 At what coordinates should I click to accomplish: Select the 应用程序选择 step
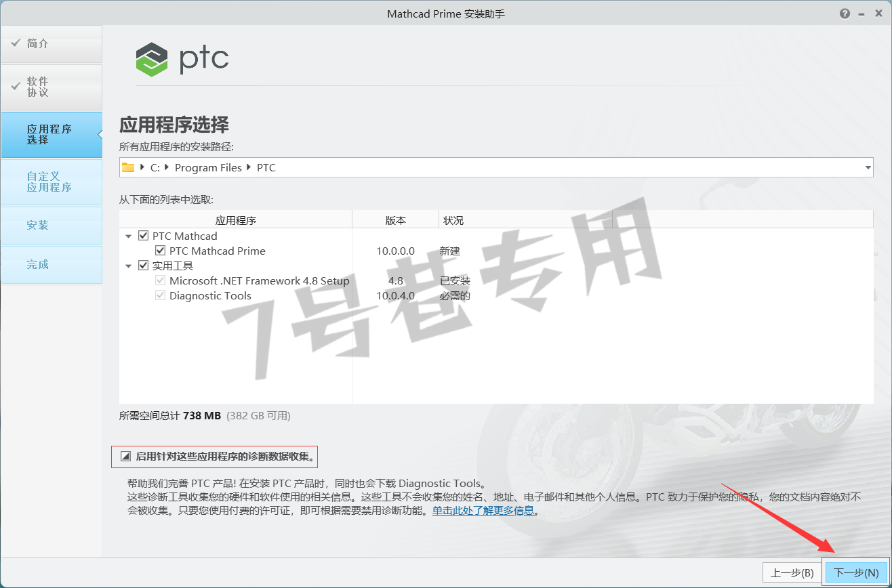pyautogui.click(x=52, y=135)
